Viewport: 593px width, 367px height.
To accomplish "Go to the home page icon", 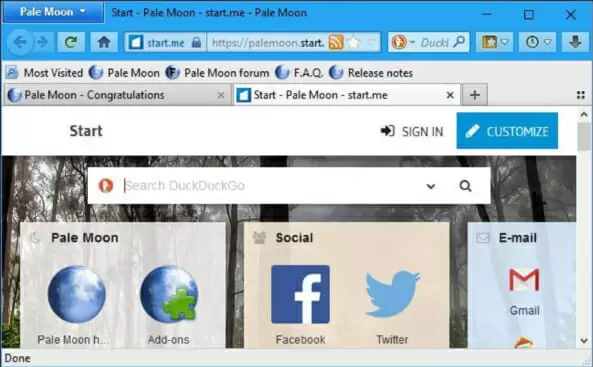I will click(x=104, y=42).
